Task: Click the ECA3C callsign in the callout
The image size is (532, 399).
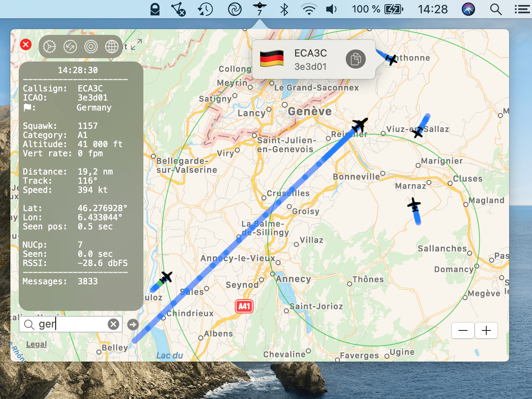Action: 310,53
